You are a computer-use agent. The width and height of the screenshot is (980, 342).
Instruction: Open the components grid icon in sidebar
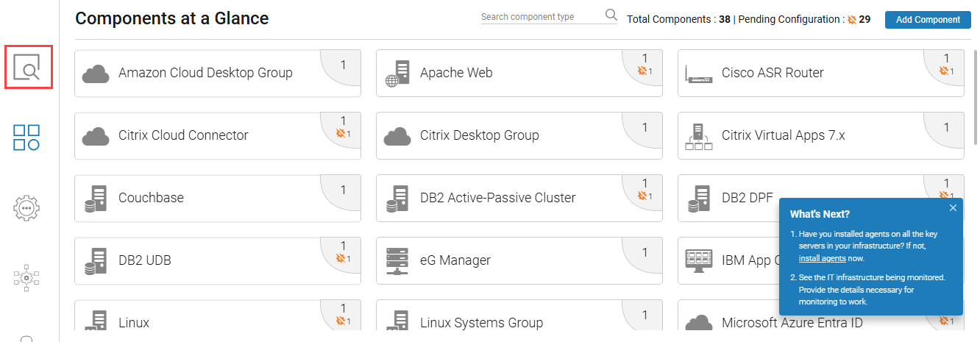(x=26, y=138)
